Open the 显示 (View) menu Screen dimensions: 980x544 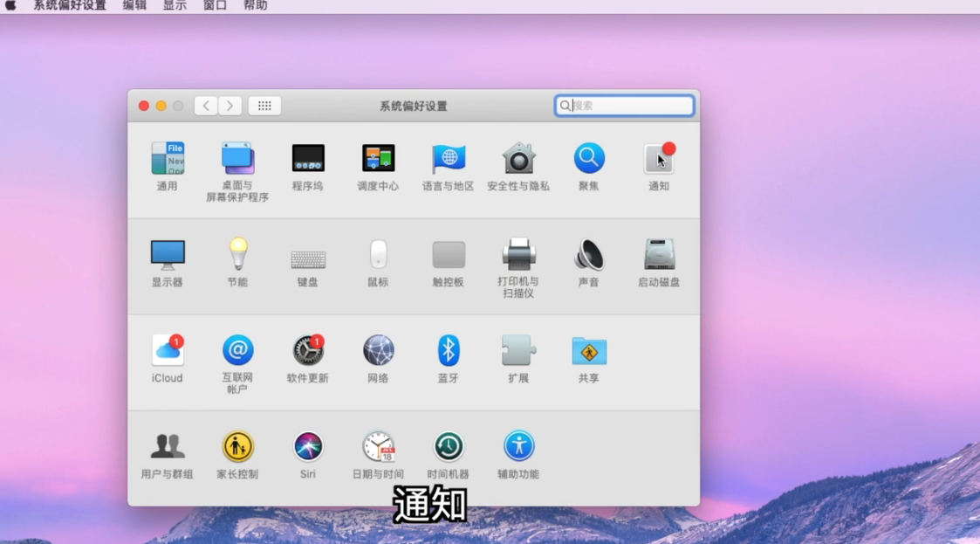click(x=175, y=5)
